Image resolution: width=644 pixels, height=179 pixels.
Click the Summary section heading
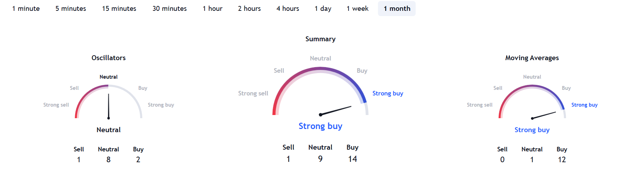coord(320,39)
